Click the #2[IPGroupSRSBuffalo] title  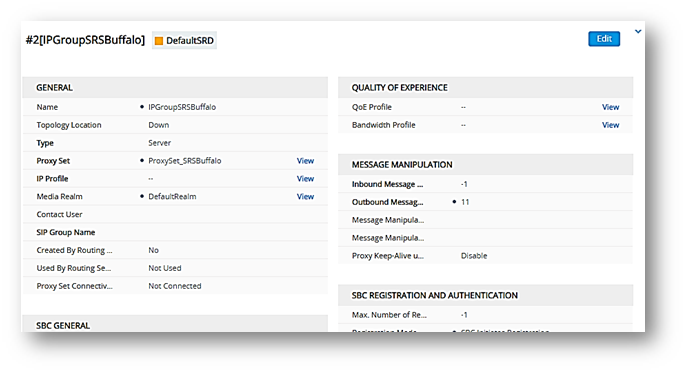[x=85, y=40]
